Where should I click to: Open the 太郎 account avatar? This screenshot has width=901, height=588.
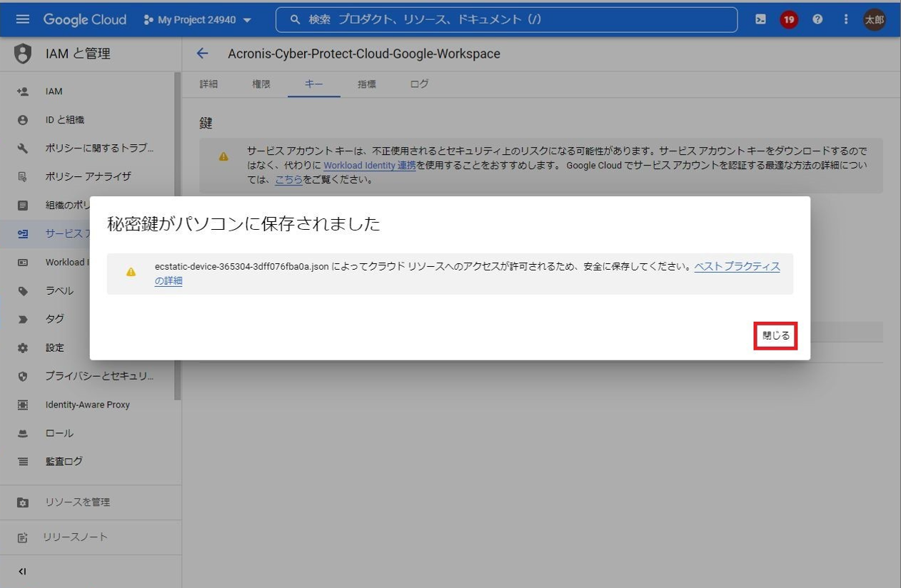pos(875,19)
